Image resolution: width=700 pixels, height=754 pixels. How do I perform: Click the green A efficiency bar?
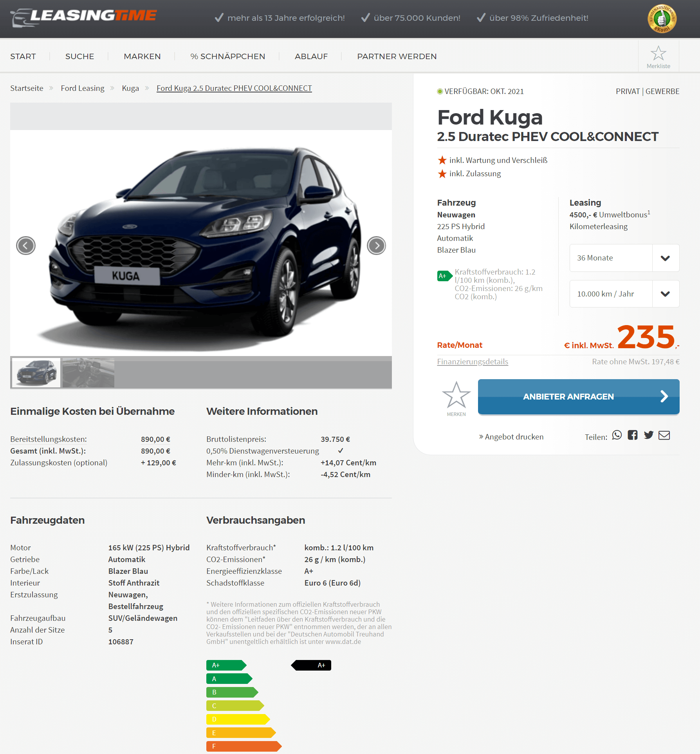[x=229, y=679]
